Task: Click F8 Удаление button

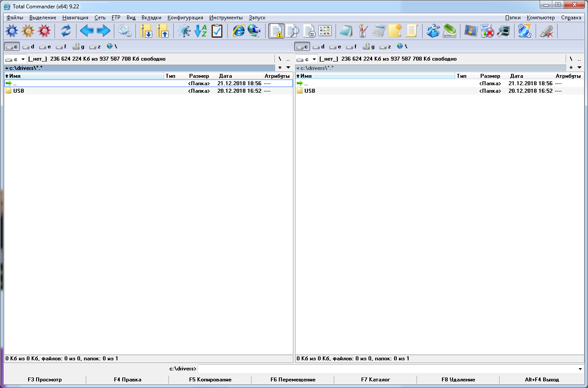Action: 458,380
